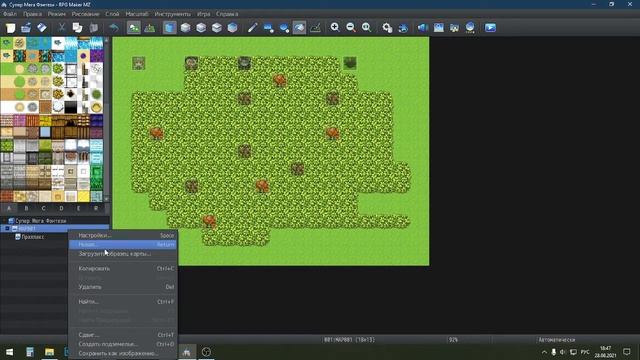Switch to tileset tab E
Viewport: 640px width, 360px height.
pos(78,208)
